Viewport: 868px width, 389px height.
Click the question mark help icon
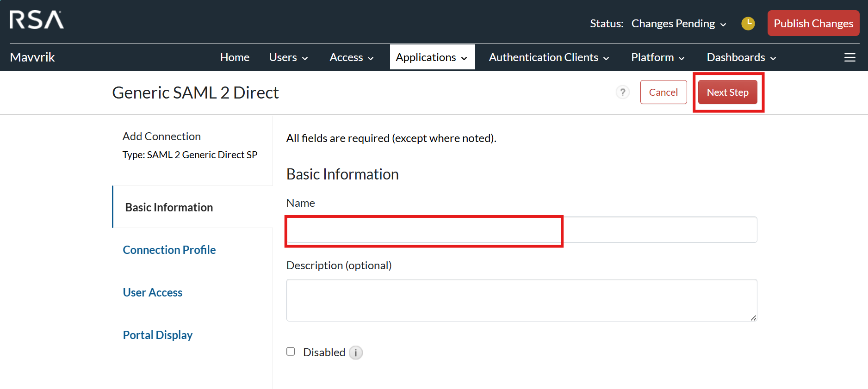click(623, 92)
